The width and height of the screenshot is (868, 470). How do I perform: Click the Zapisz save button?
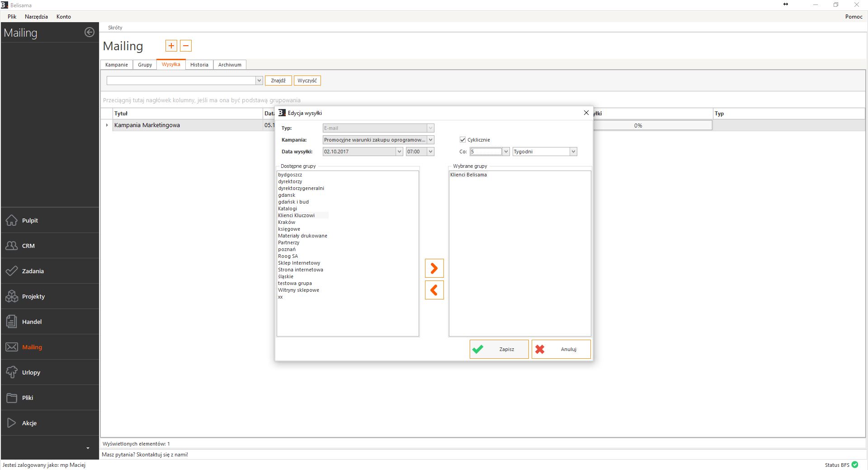point(499,349)
